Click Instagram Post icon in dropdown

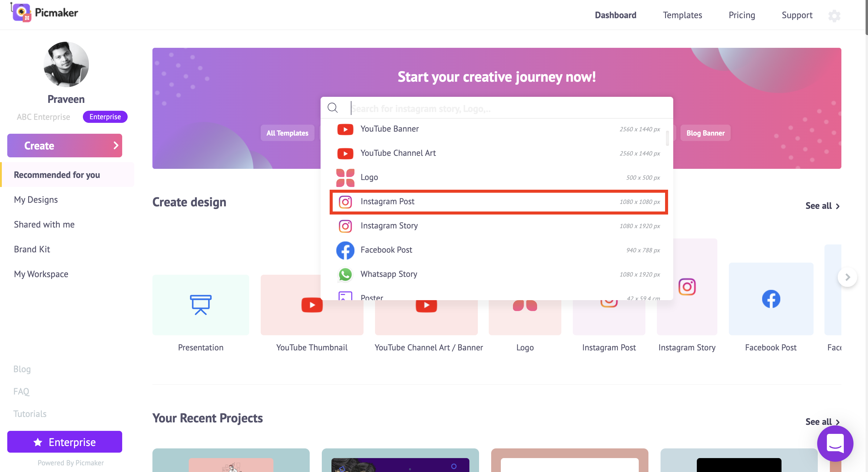point(345,202)
